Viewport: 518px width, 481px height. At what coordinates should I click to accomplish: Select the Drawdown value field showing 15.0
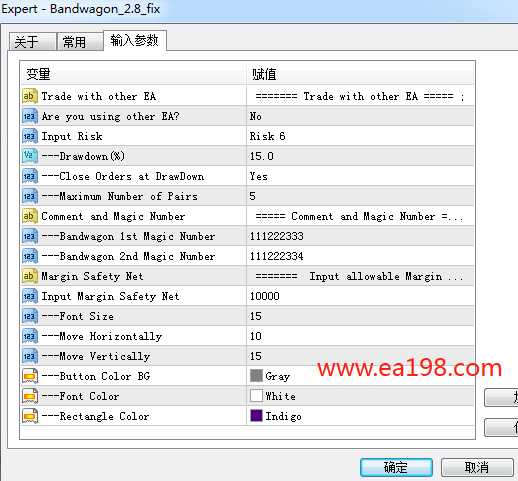(360, 156)
